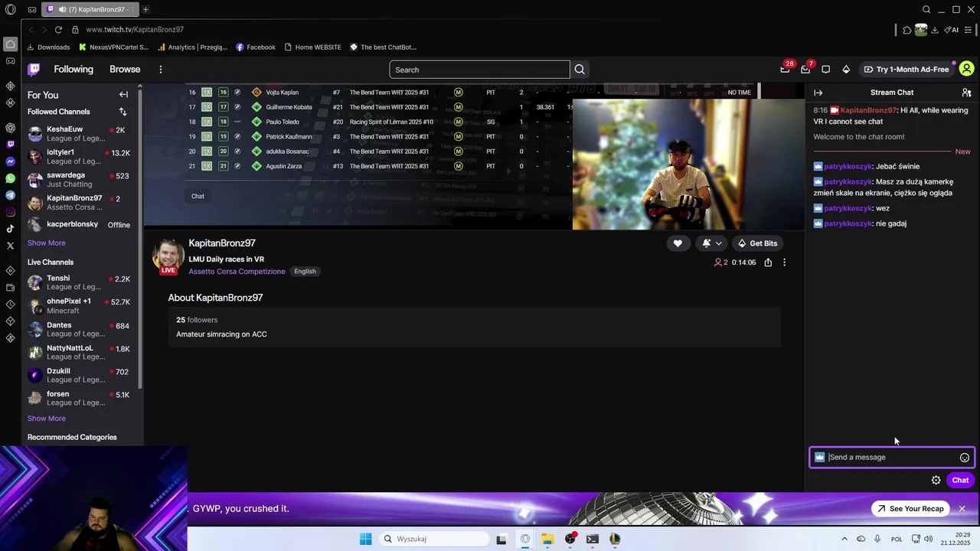The height and width of the screenshot is (551, 980).
Task: Change followed channels sort order
Action: [122, 112]
